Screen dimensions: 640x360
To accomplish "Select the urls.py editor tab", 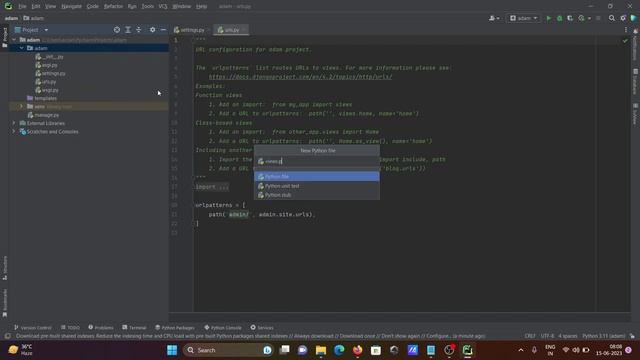I will pyautogui.click(x=231, y=30).
